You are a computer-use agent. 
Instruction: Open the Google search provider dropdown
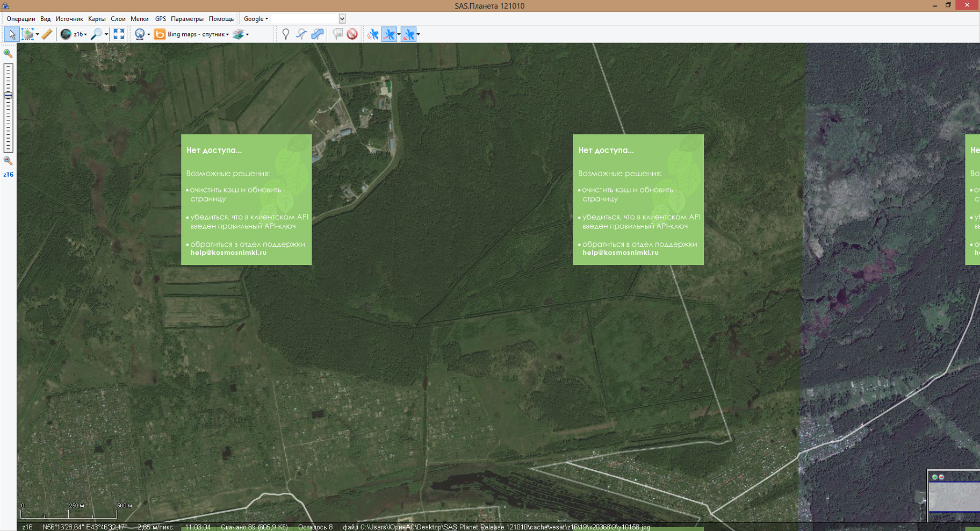256,19
